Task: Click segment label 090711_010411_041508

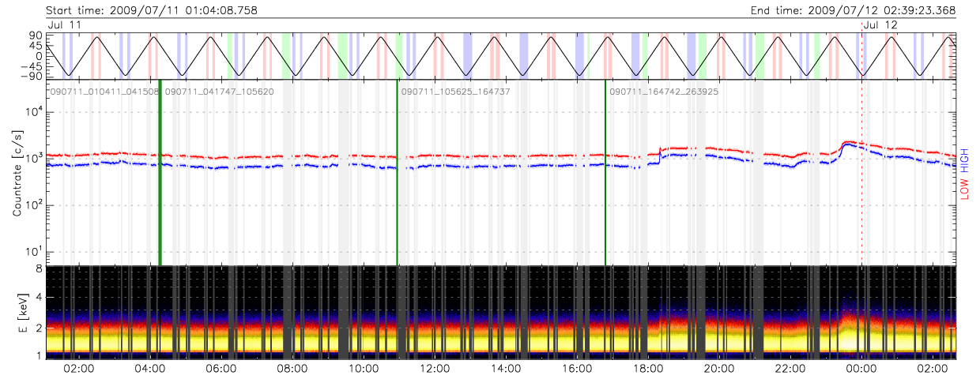Action: pyautogui.click(x=104, y=92)
